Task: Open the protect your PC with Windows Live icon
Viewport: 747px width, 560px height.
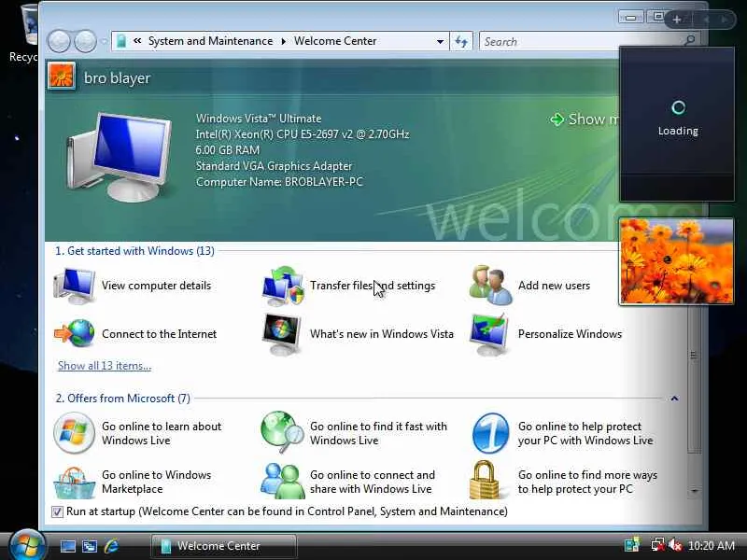Action: (x=490, y=433)
